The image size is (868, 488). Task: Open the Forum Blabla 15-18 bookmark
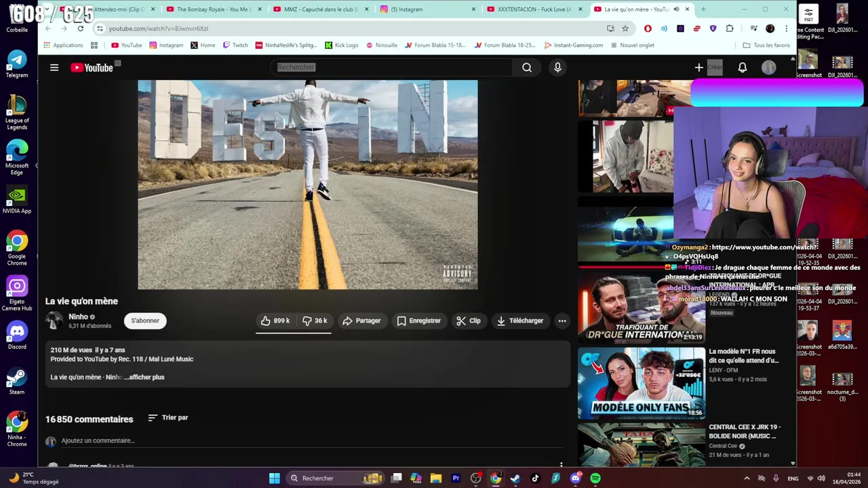[x=435, y=45]
